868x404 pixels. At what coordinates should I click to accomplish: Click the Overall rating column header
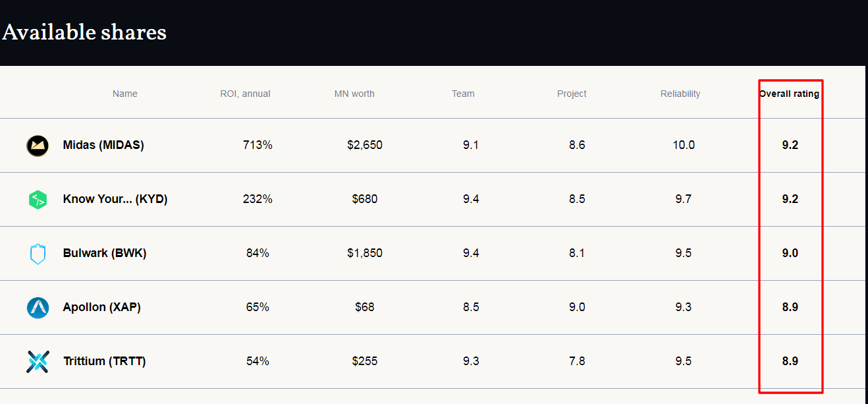[789, 94]
